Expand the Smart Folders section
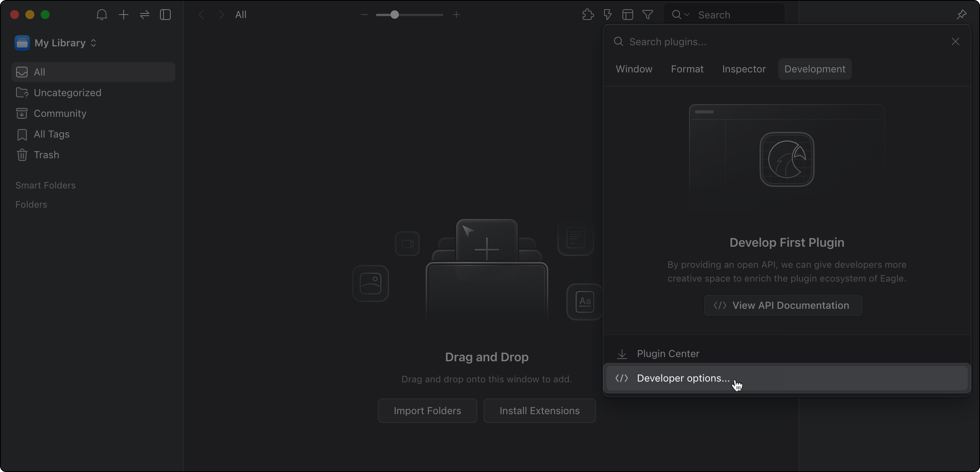The width and height of the screenshot is (980, 472). [46, 185]
